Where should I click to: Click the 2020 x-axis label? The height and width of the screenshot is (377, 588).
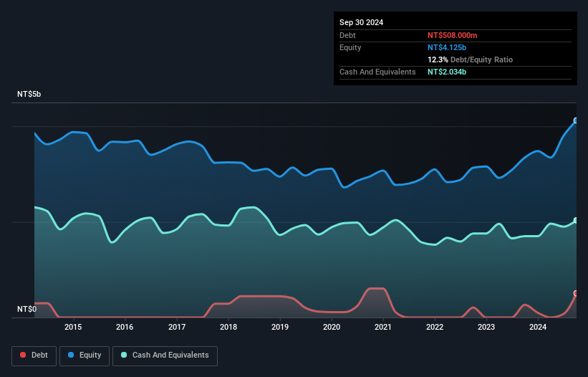pyautogui.click(x=332, y=327)
